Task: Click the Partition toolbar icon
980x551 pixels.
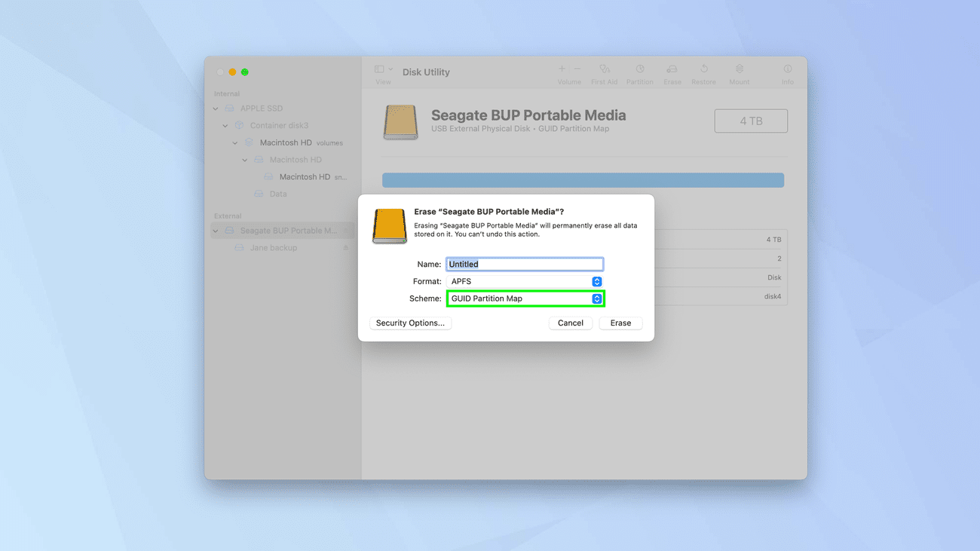Action: coord(639,69)
